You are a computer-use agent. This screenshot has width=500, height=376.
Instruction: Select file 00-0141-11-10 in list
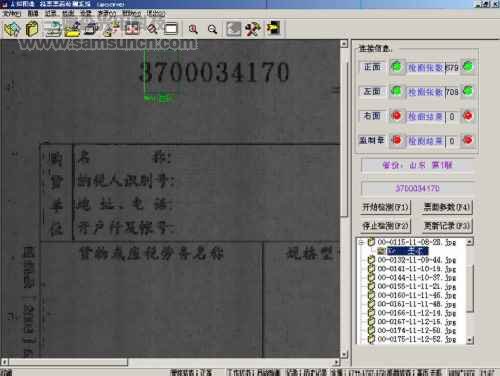pos(417,269)
